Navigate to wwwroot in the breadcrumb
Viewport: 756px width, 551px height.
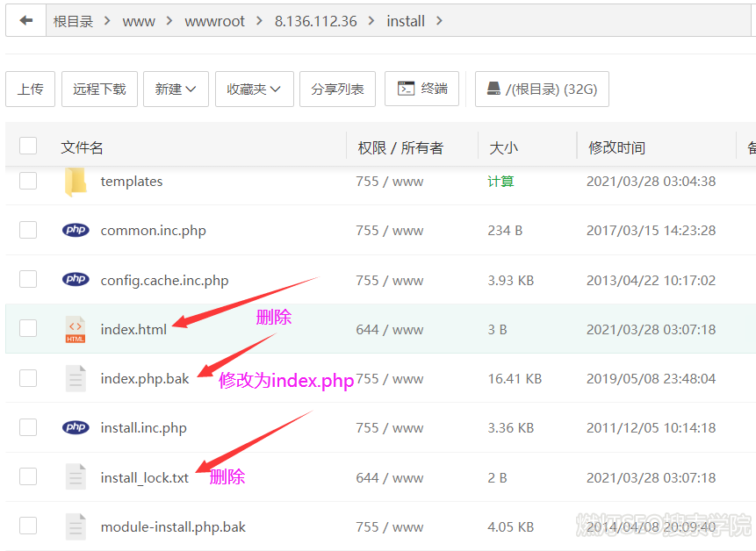click(x=214, y=21)
